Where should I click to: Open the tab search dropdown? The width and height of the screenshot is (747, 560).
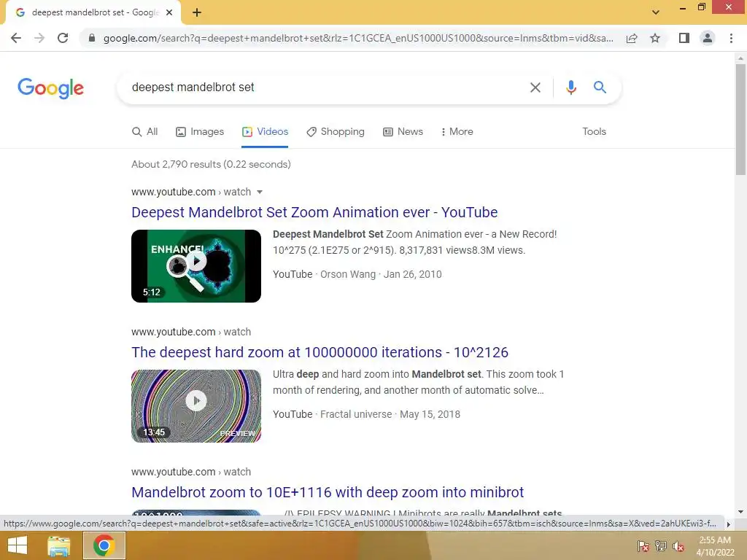656,12
